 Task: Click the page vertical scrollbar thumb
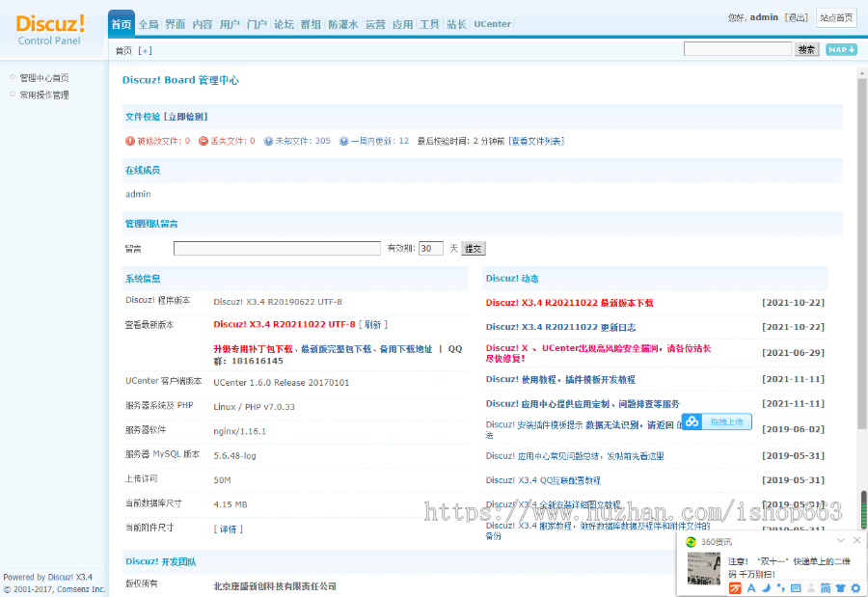[862, 254]
